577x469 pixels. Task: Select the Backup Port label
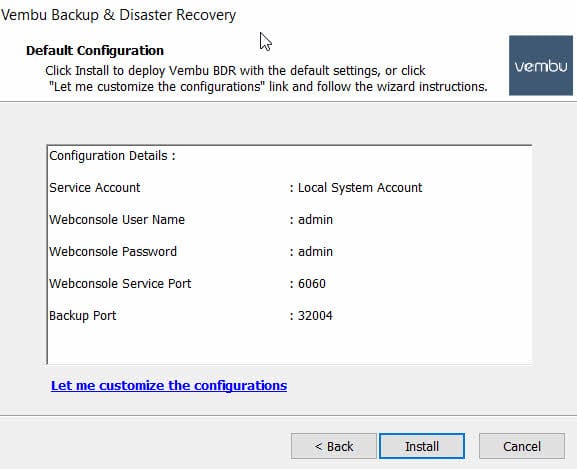(83, 316)
